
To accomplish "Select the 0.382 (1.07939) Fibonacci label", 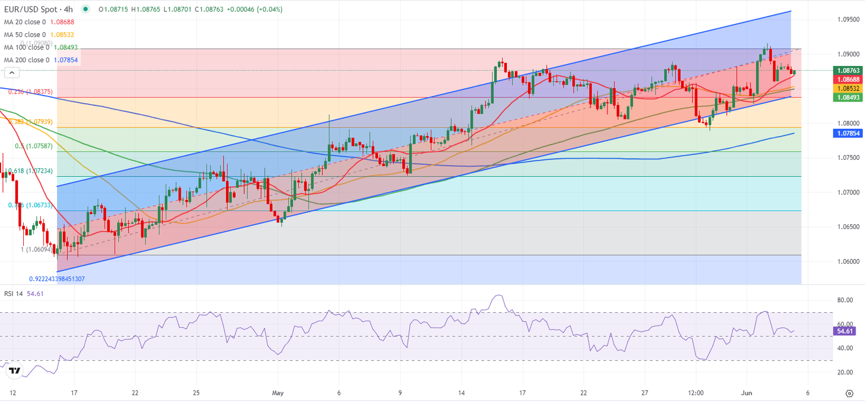I will coord(31,121).
